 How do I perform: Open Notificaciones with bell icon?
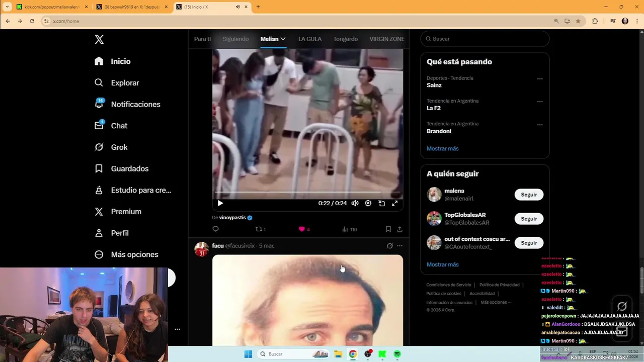127,104
